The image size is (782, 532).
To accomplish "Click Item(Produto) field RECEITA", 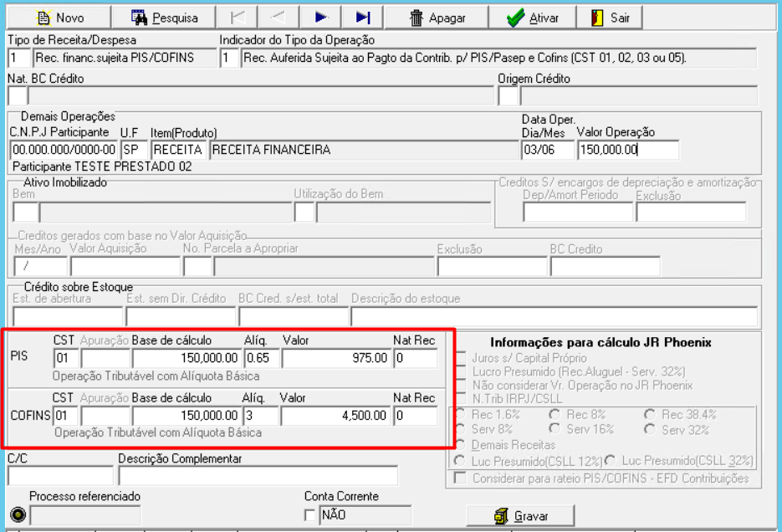I will (178, 150).
